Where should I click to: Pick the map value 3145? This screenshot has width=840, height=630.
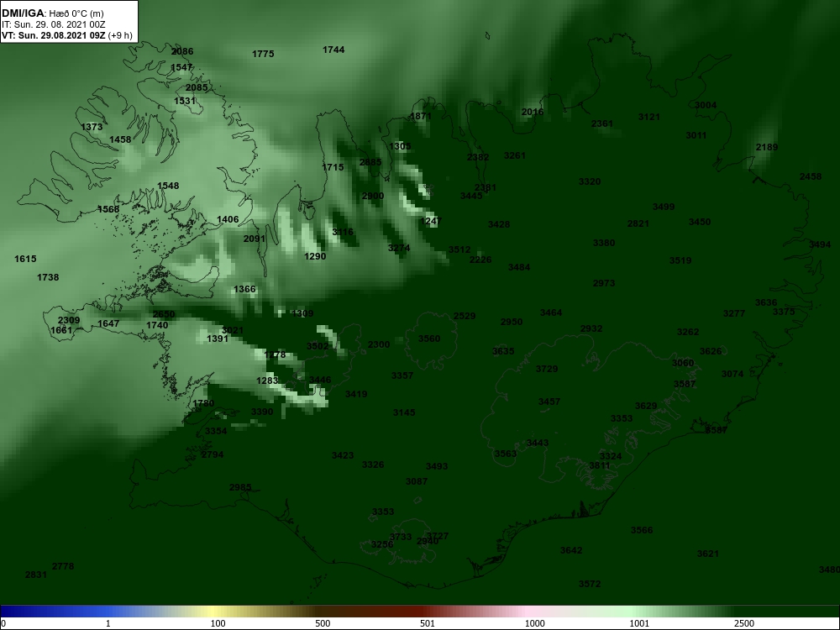point(404,412)
